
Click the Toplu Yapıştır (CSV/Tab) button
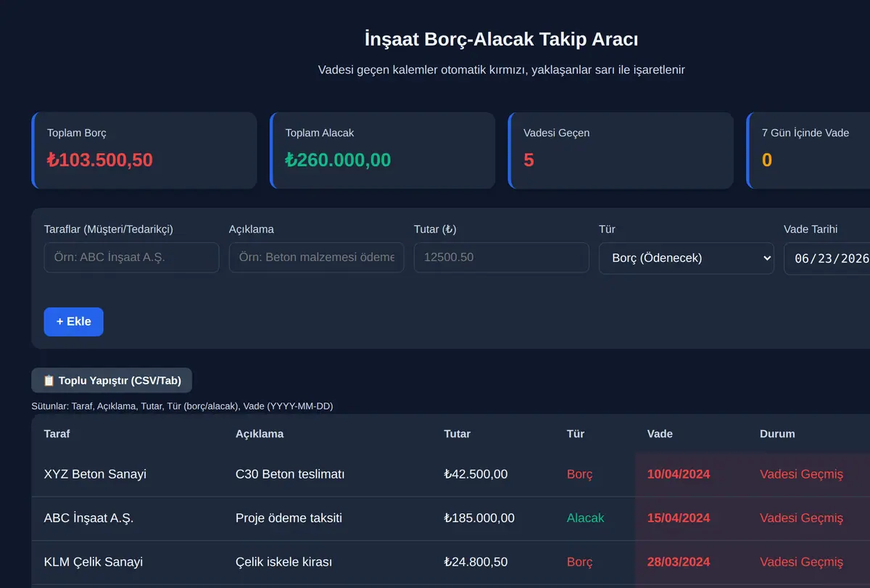(112, 381)
